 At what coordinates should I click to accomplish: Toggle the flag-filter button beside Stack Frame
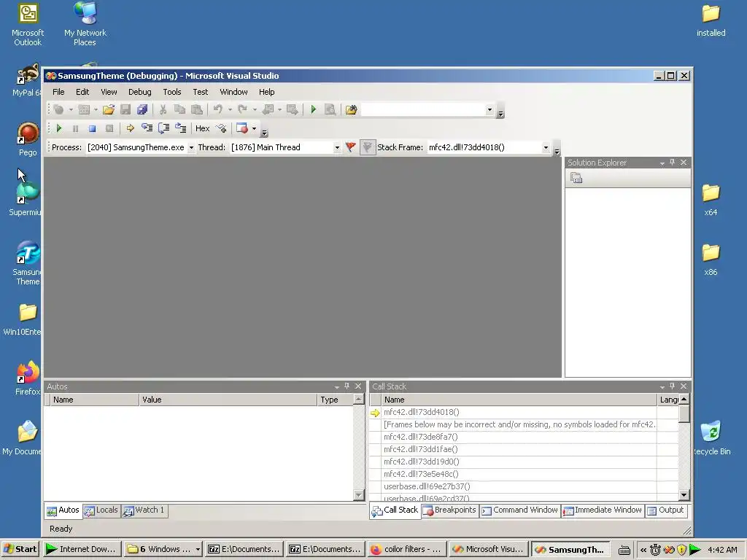(x=368, y=147)
